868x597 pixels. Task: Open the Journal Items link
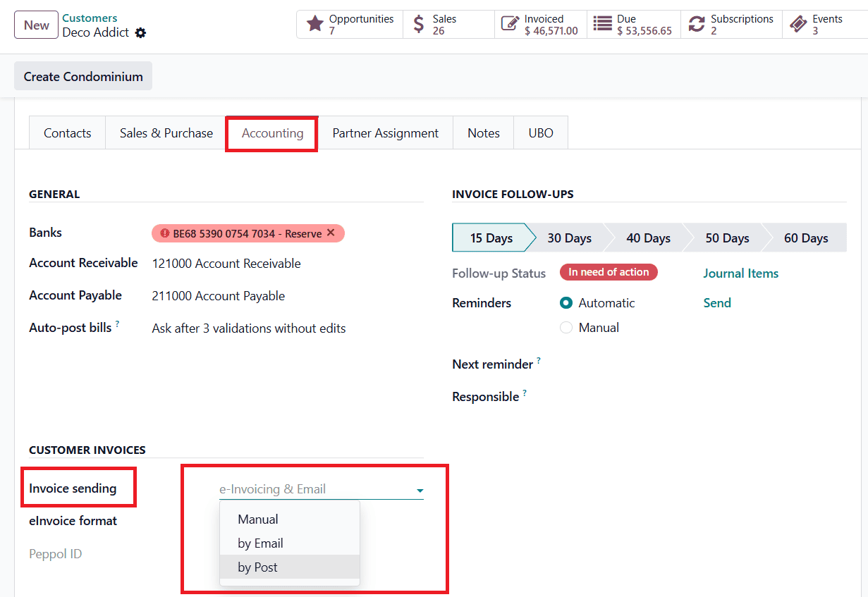tap(740, 273)
